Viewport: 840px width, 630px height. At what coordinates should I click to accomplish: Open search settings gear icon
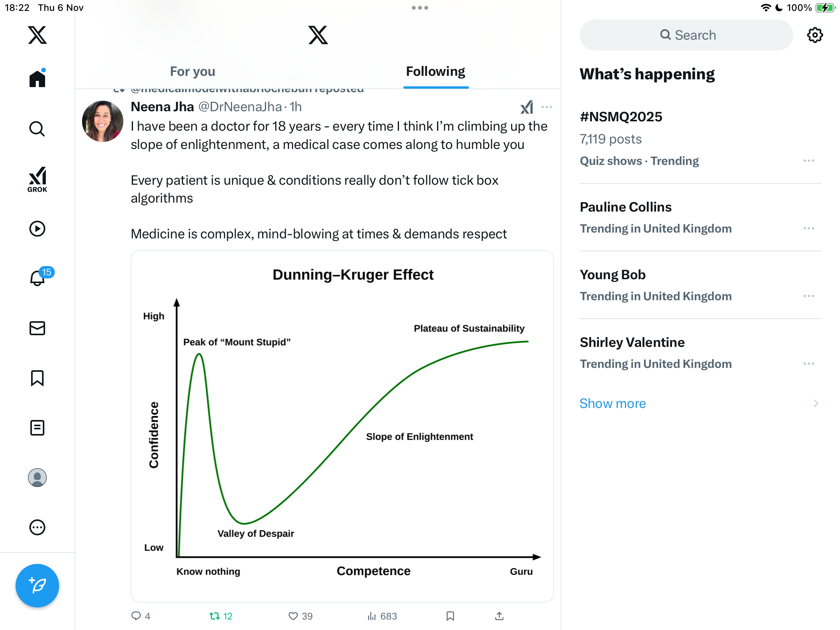point(815,35)
